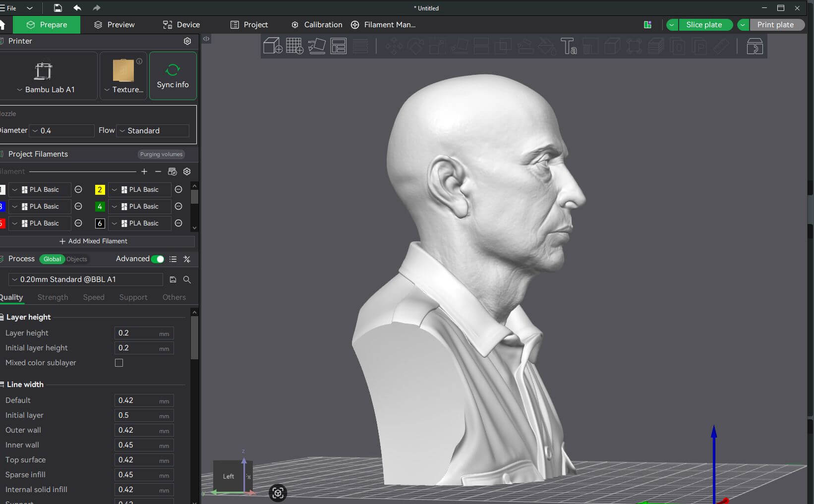Enable Mixed color sublayer checkbox
The image size is (814, 504).
tap(119, 363)
